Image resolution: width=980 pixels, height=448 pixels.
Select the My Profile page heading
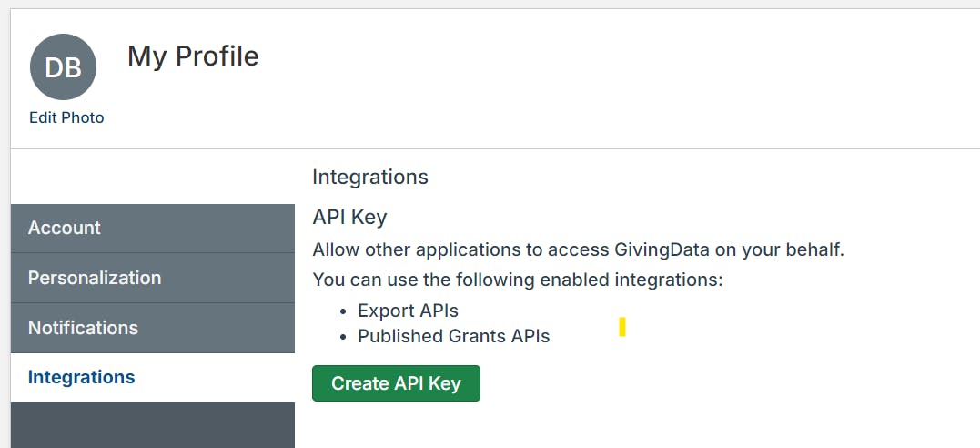pos(193,56)
